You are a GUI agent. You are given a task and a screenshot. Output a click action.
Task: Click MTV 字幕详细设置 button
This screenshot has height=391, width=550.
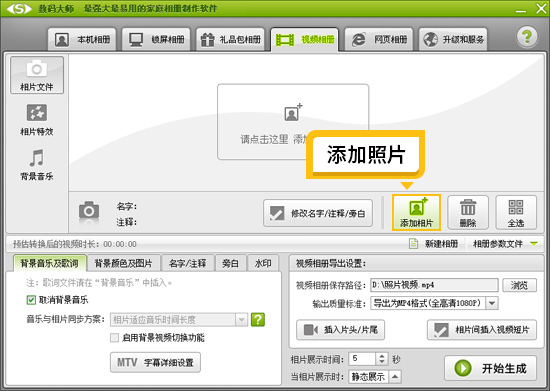155,362
